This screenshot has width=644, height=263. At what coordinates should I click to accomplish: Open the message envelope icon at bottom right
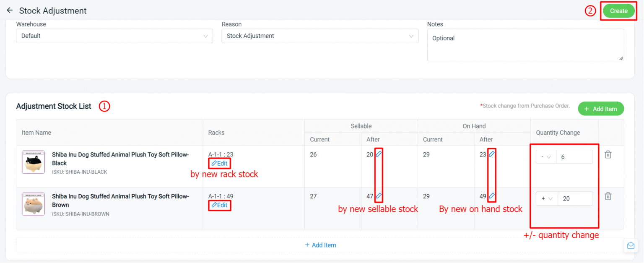tap(631, 245)
